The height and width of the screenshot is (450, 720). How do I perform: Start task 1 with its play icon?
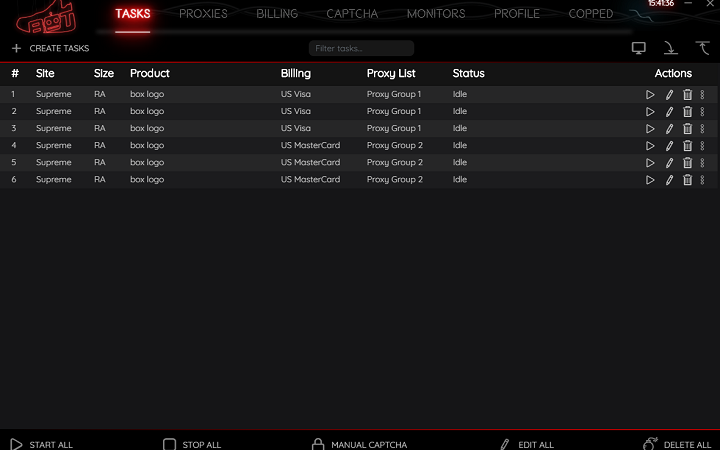click(650, 95)
